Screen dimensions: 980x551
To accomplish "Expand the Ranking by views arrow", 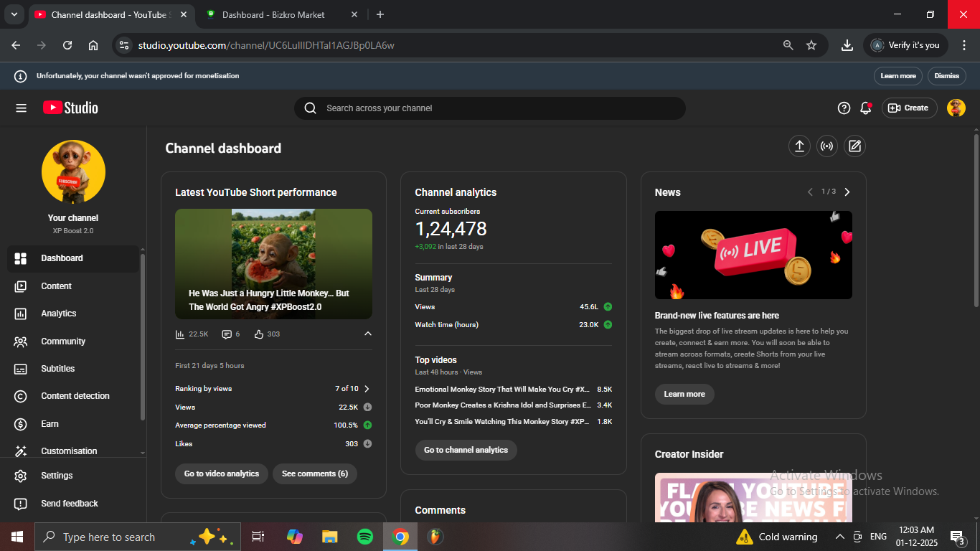I will click(x=367, y=389).
